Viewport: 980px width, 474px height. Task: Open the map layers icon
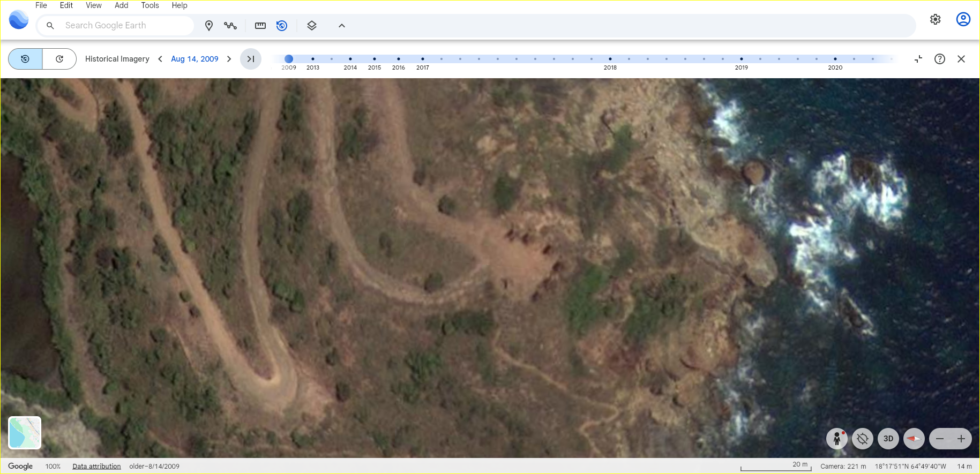pyautogui.click(x=312, y=26)
